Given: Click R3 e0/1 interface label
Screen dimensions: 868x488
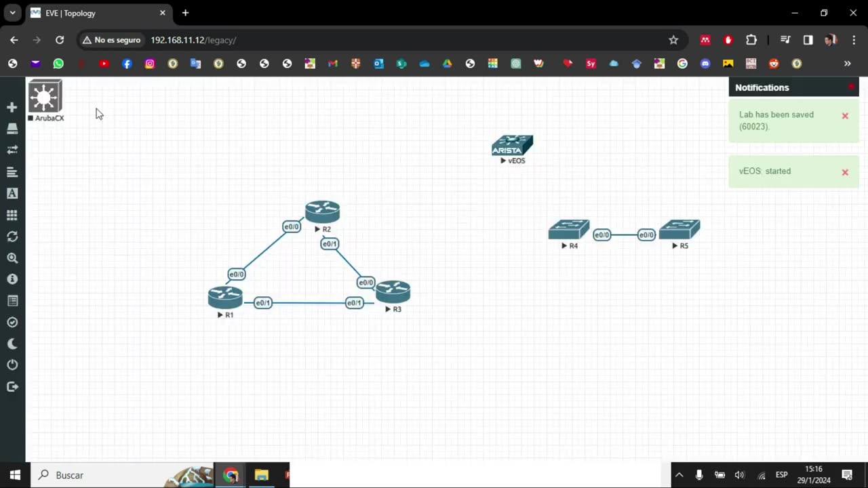Looking at the screenshot, I should tap(354, 303).
